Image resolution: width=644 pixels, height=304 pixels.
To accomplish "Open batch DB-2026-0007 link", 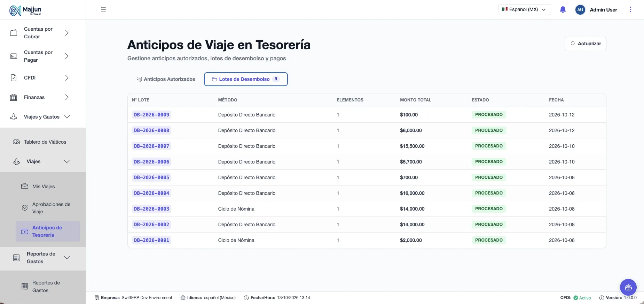I will tap(151, 146).
